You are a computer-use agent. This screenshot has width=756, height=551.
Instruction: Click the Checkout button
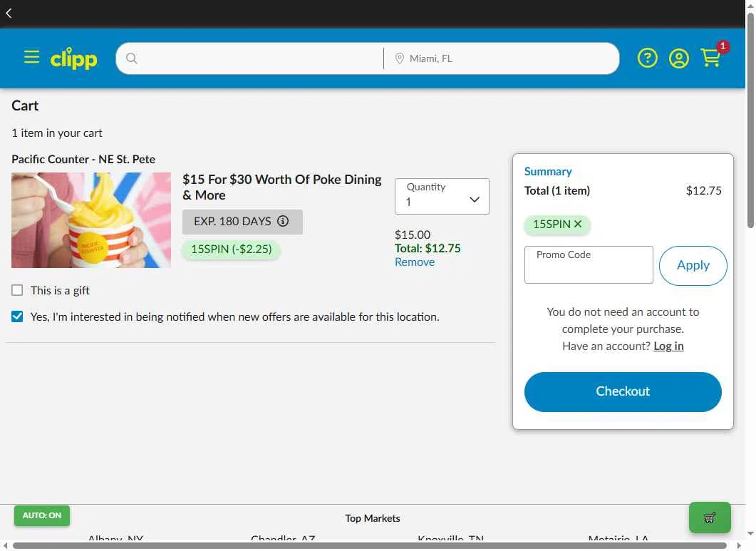tap(623, 391)
